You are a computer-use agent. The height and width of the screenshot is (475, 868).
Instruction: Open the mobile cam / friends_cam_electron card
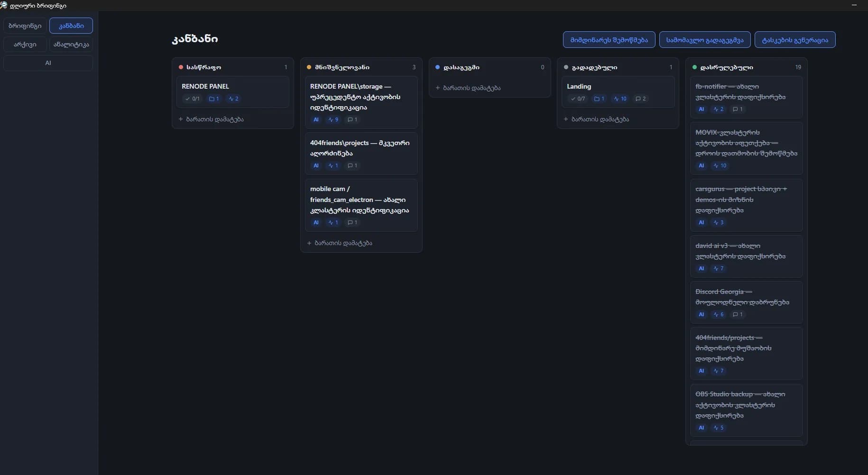tap(361, 205)
